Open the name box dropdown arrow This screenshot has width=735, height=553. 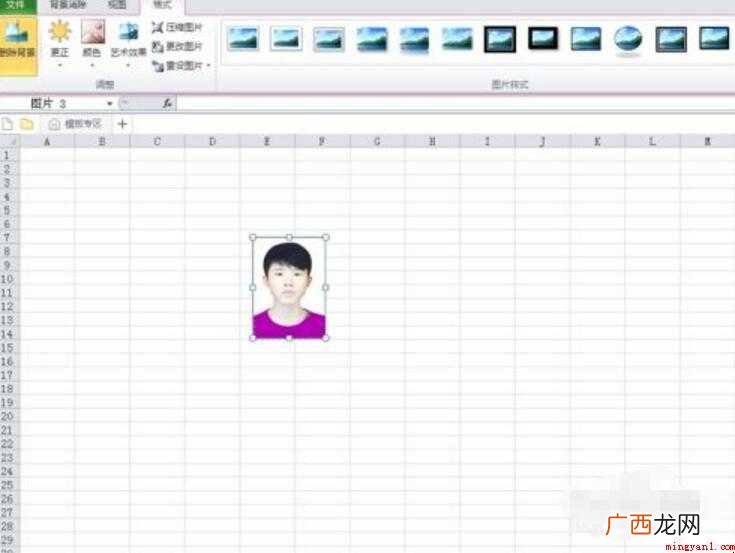[x=110, y=103]
